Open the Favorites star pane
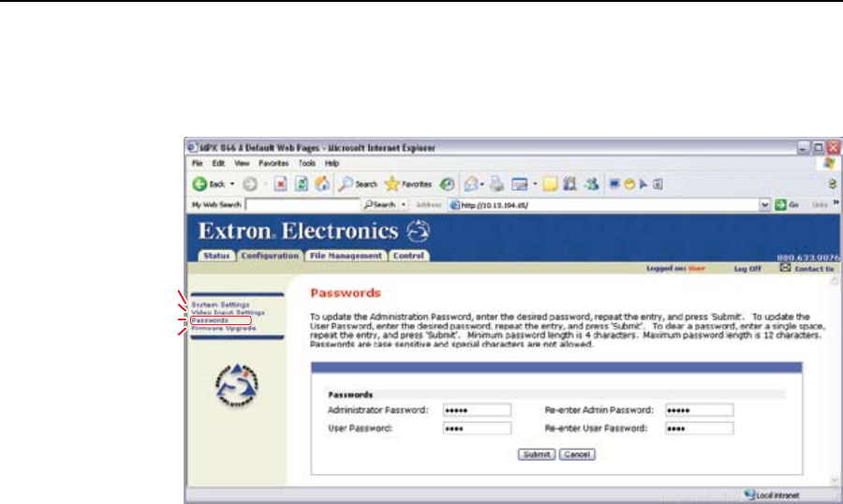The height and width of the screenshot is (504, 843). (408, 184)
